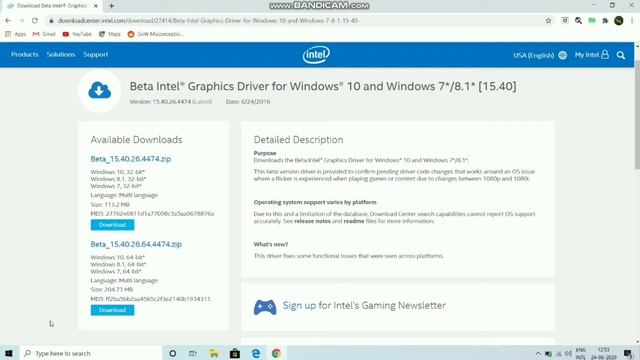Screen dimensions: 640x360
Task: Change region via USA (English) globe
Action: pos(540,55)
